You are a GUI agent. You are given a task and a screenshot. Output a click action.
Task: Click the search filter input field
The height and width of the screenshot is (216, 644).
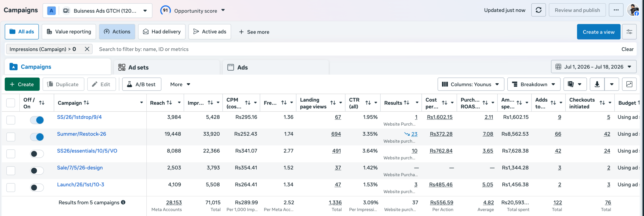click(x=357, y=49)
